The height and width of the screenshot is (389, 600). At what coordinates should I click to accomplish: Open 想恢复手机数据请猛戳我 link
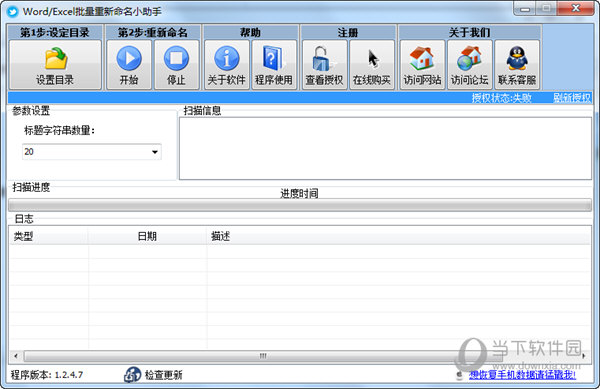522,375
